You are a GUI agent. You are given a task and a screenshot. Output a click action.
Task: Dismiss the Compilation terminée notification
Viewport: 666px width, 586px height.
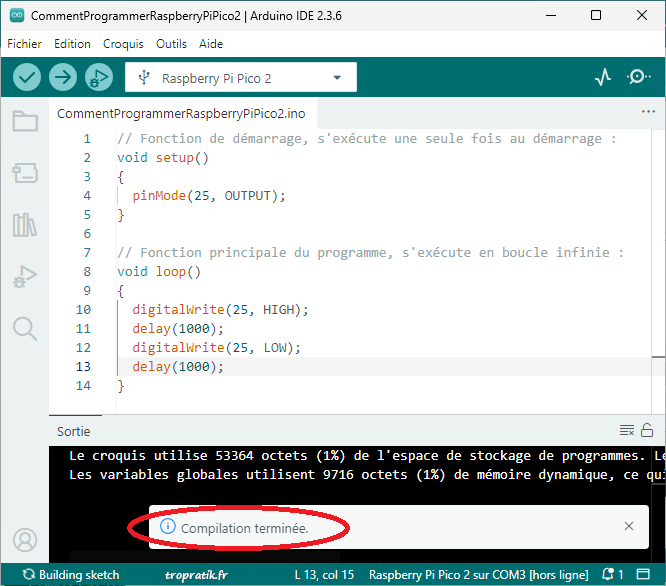point(629,527)
